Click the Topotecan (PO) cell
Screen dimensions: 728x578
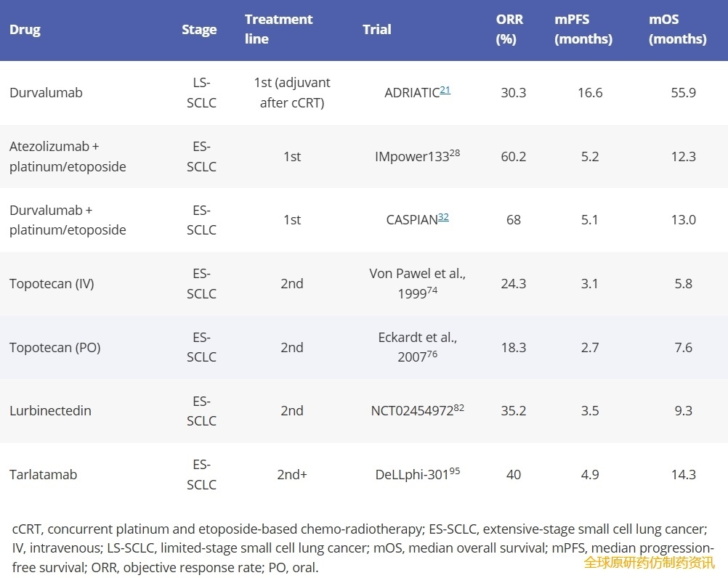[54, 347]
